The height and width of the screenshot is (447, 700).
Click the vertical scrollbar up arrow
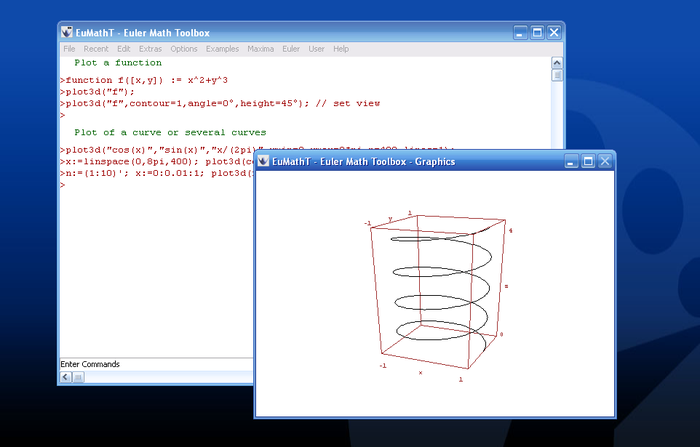click(557, 63)
